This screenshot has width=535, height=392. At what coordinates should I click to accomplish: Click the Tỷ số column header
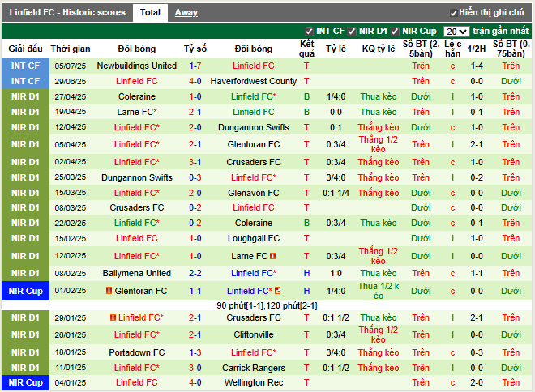tap(195, 49)
